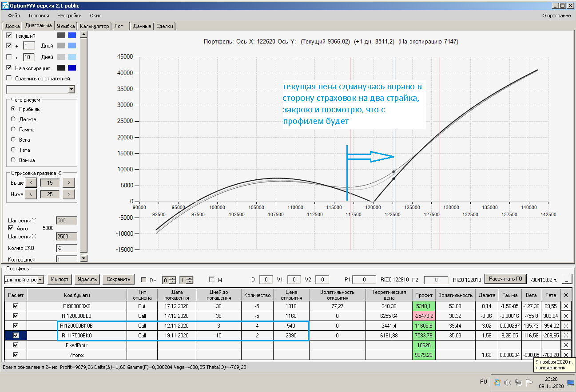Screen dimensions: 576x392
Task: Click the Windows update shield tray icon
Action: click(x=497, y=382)
